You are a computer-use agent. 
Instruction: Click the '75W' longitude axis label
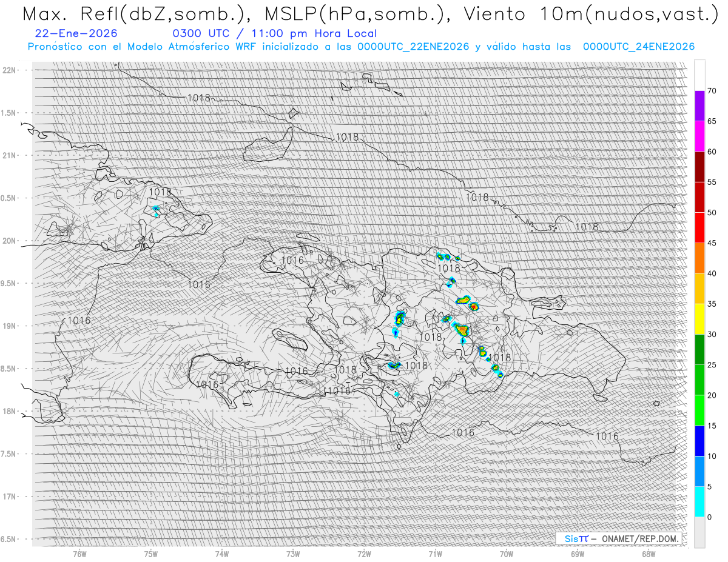pos(150,554)
